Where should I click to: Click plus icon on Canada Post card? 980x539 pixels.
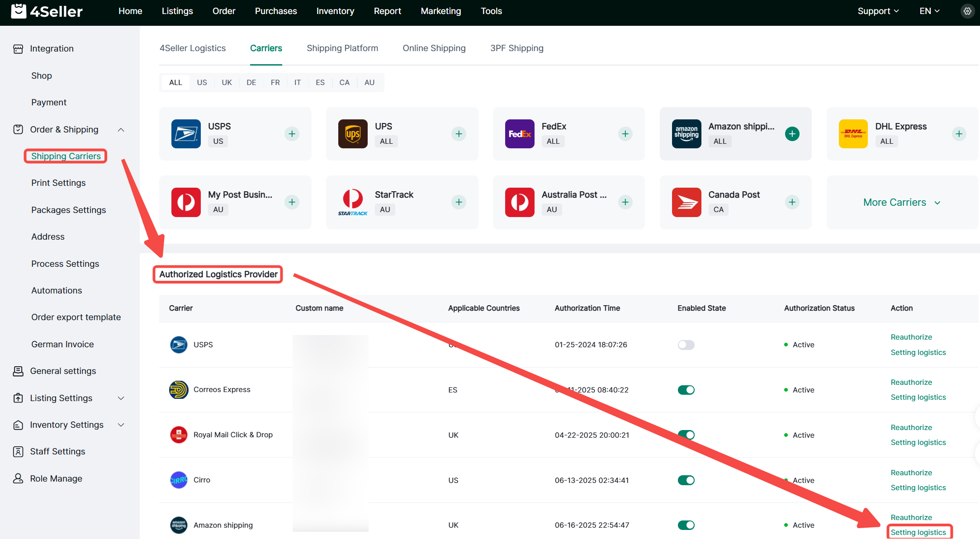[x=792, y=202]
